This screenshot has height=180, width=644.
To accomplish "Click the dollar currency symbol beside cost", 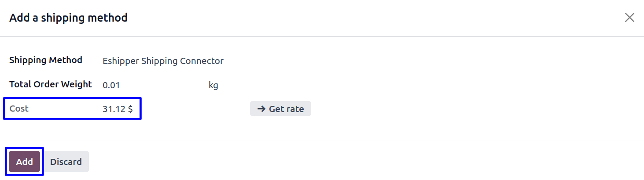I will pos(130,109).
